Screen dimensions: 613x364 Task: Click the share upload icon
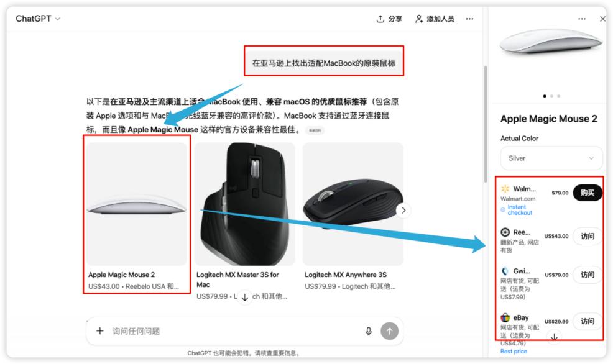coord(380,19)
